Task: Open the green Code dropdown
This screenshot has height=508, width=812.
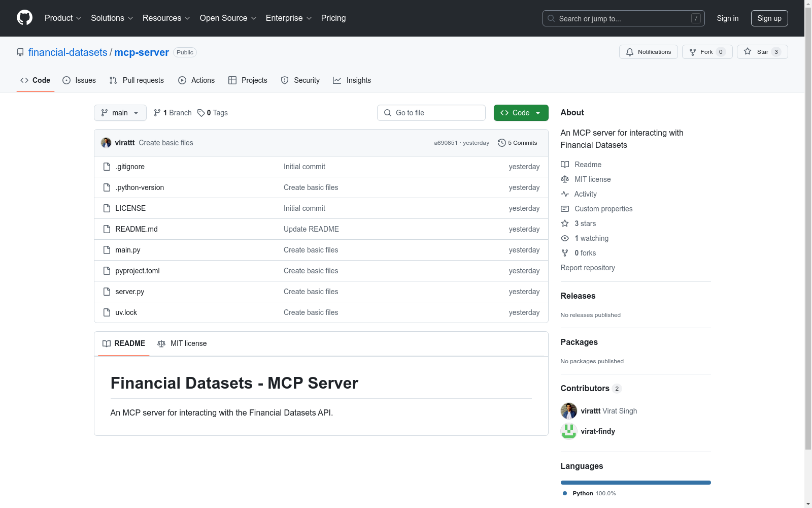Action: [x=521, y=113]
